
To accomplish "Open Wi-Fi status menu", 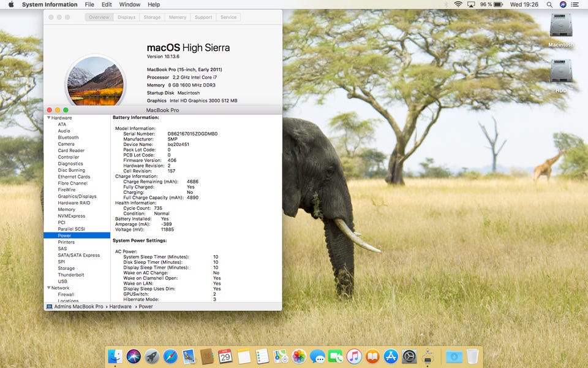I will coord(458,4).
